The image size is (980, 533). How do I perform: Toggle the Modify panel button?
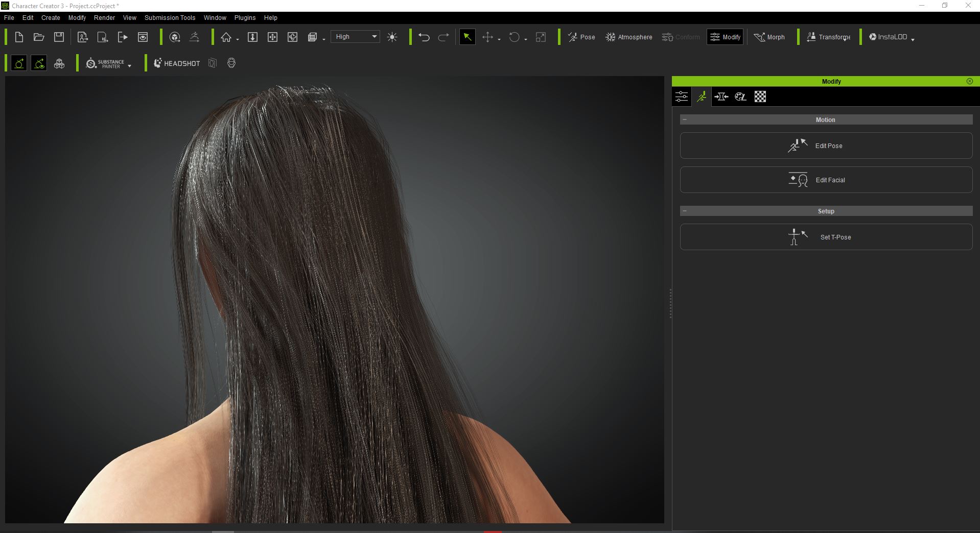click(x=725, y=37)
